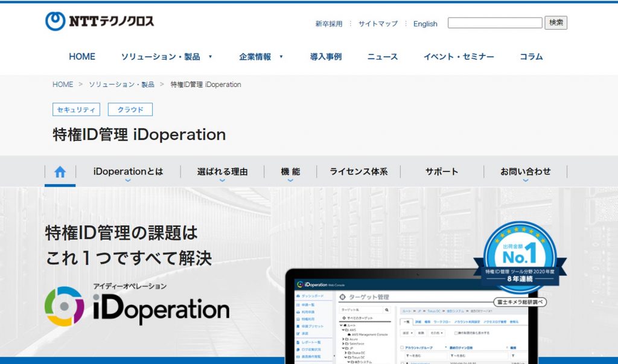The width and height of the screenshot is (618, 364).
Task: Click ソリューション・製品 in the breadcrumb
Action: (x=121, y=85)
